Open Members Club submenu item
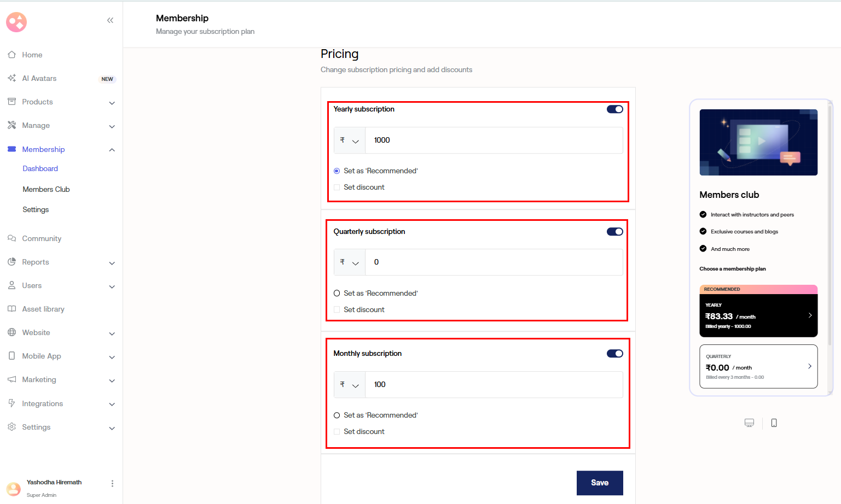 click(x=46, y=189)
